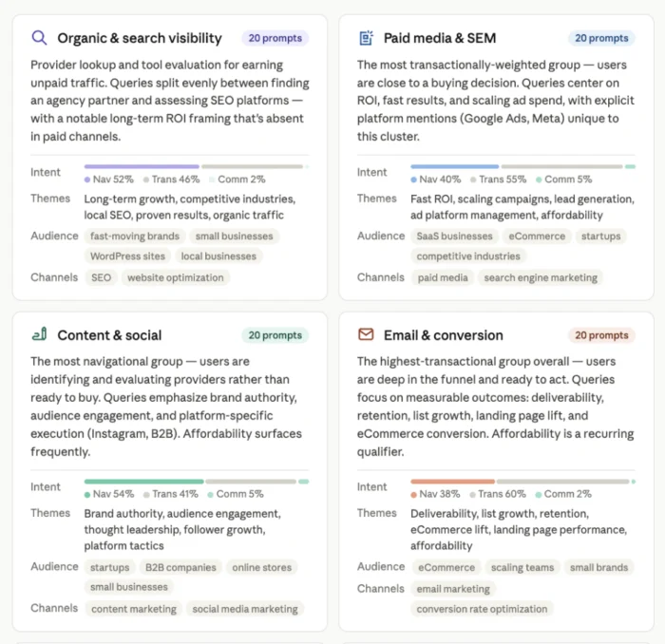
Task: Open the Email & conversion card title
Action: tap(444, 335)
